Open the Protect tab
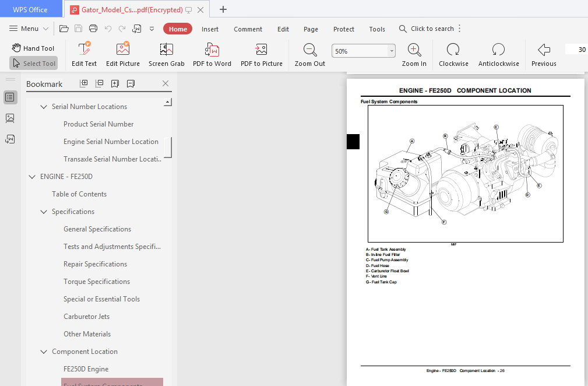 [x=343, y=29]
